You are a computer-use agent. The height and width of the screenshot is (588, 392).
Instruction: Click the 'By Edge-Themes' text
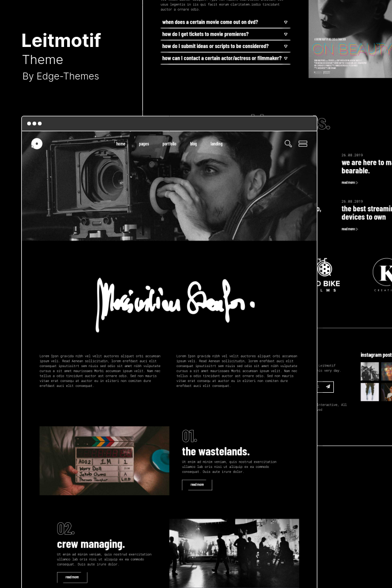coord(61,76)
